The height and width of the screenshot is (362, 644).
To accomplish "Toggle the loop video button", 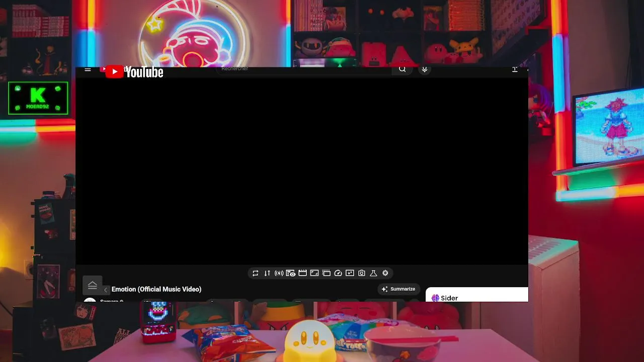I will pos(256,273).
